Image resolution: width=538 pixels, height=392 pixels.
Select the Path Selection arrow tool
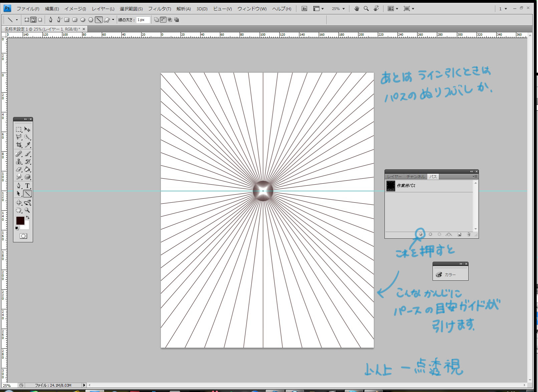click(19, 193)
